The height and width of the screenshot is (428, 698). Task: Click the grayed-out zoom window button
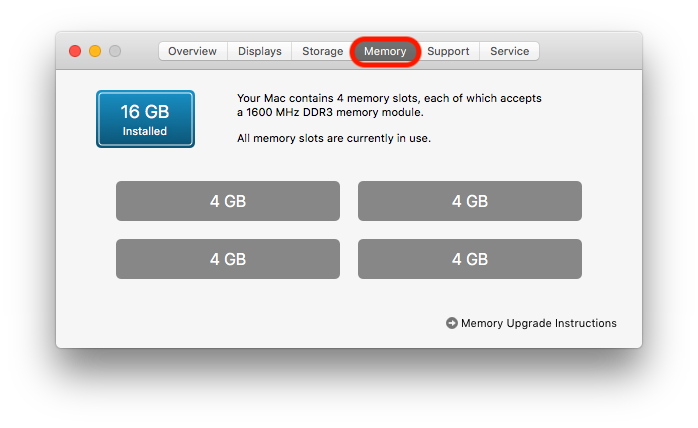click(x=115, y=51)
